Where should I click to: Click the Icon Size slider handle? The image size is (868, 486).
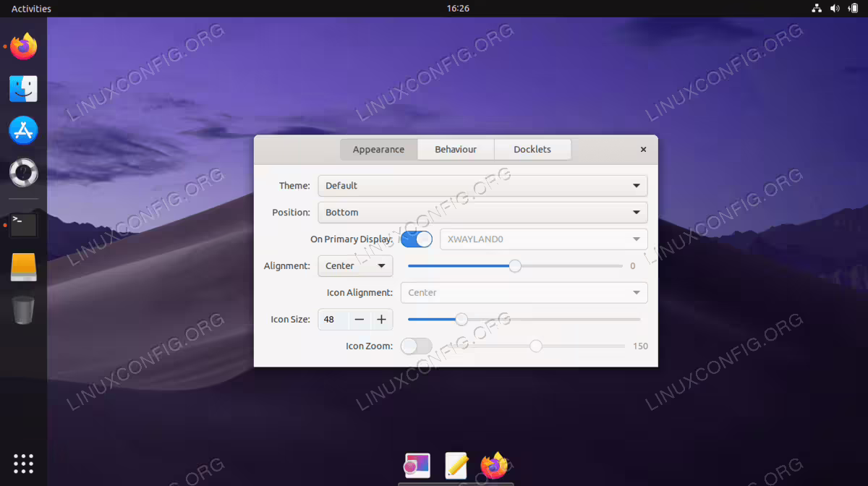coord(461,319)
